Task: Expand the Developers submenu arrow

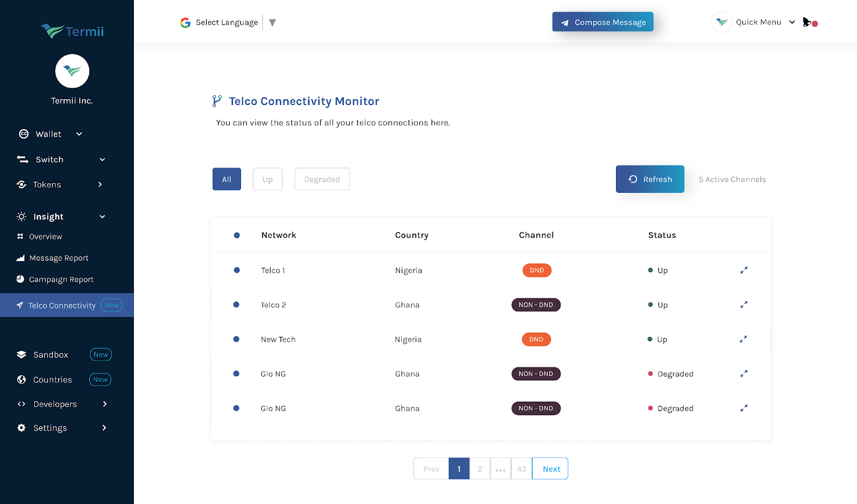Action: [x=105, y=404]
